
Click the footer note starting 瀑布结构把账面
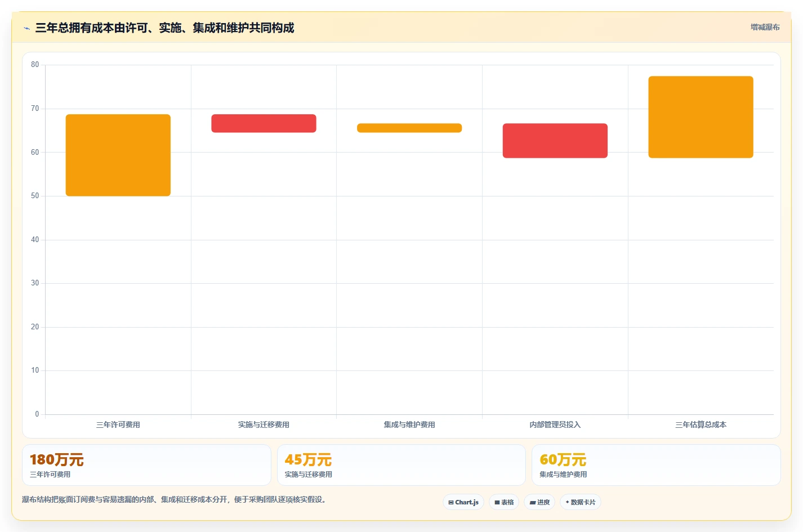pos(175,499)
